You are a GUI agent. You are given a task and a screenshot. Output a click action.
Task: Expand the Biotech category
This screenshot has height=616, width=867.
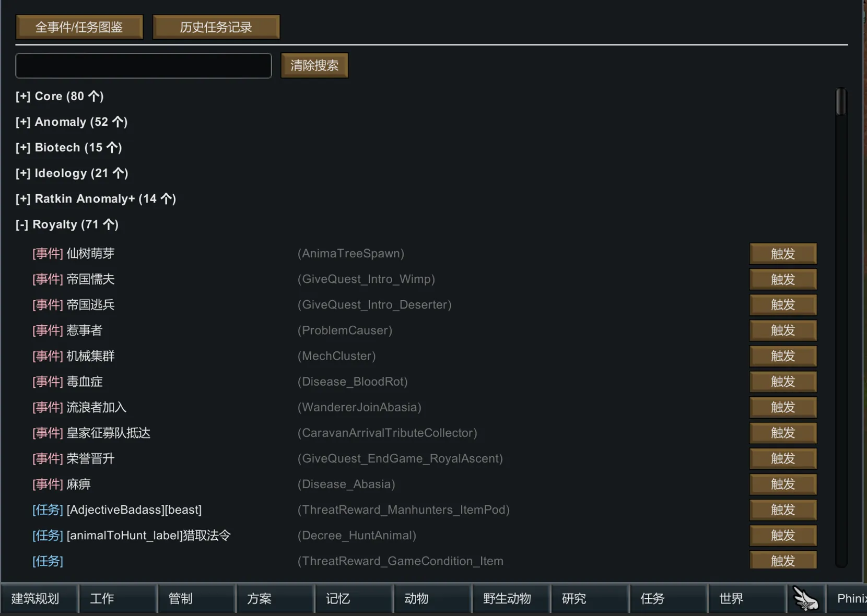[x=68, y=148]
